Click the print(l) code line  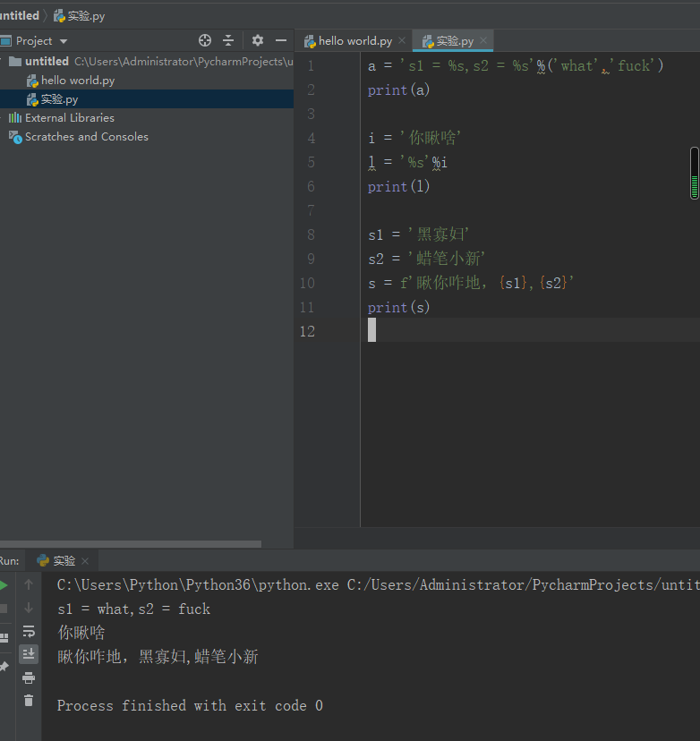(x=398, y=186)
